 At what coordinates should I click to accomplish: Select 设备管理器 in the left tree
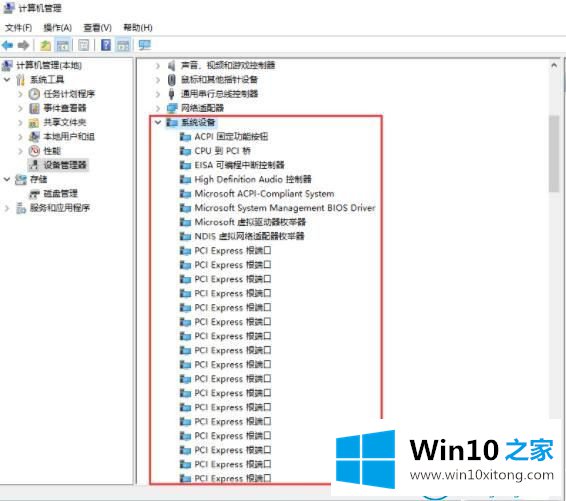click(x=65, y=165)
